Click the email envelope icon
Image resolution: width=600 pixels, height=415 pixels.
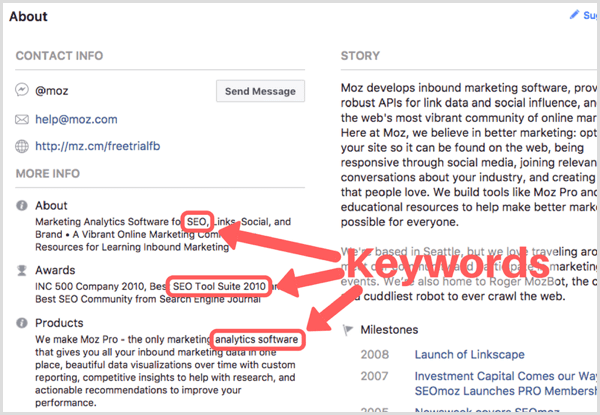coord(22,120)
